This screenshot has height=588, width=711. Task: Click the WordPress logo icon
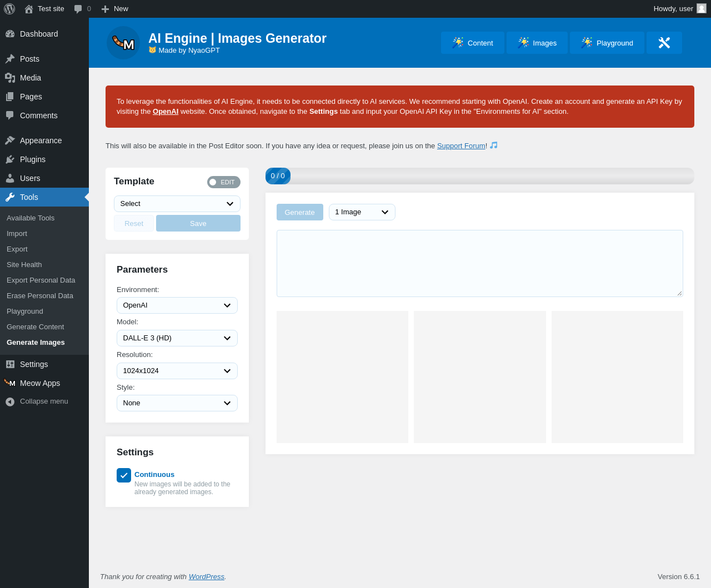click(x=9, y=9)
